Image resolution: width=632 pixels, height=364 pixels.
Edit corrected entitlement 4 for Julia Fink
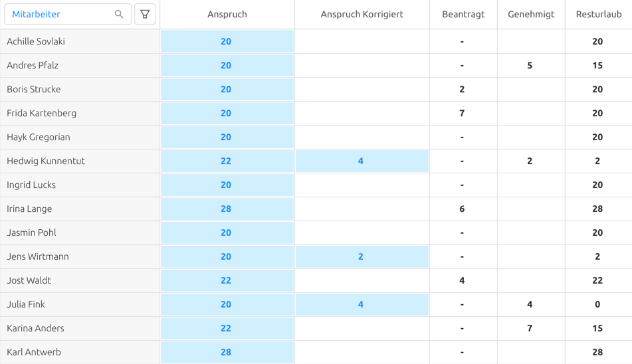tap(362, 304)
